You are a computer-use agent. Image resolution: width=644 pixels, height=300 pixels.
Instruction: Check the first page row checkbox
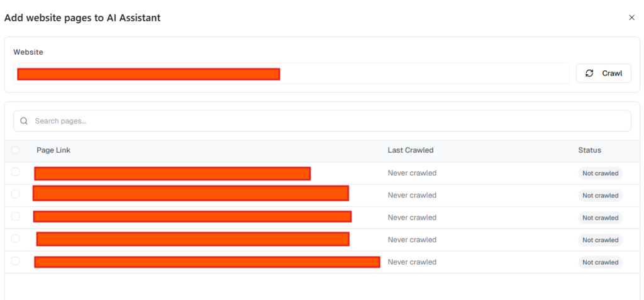coord(15,172)
